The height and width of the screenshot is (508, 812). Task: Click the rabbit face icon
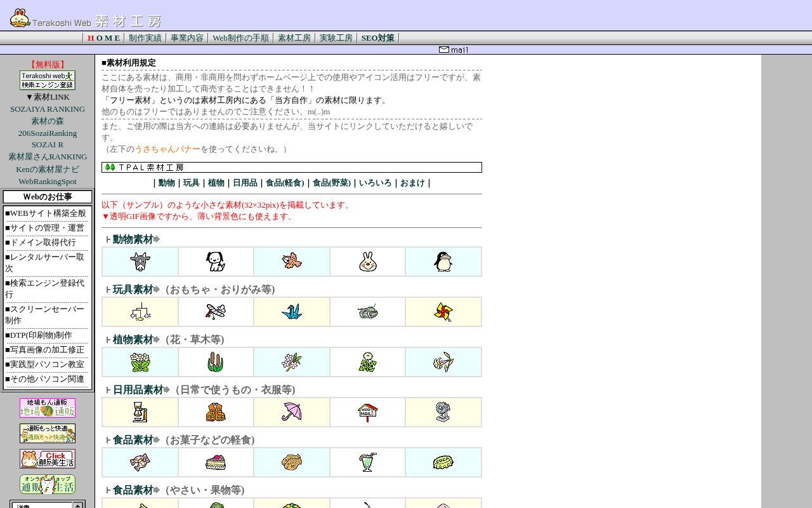click(x=368, y=262)
